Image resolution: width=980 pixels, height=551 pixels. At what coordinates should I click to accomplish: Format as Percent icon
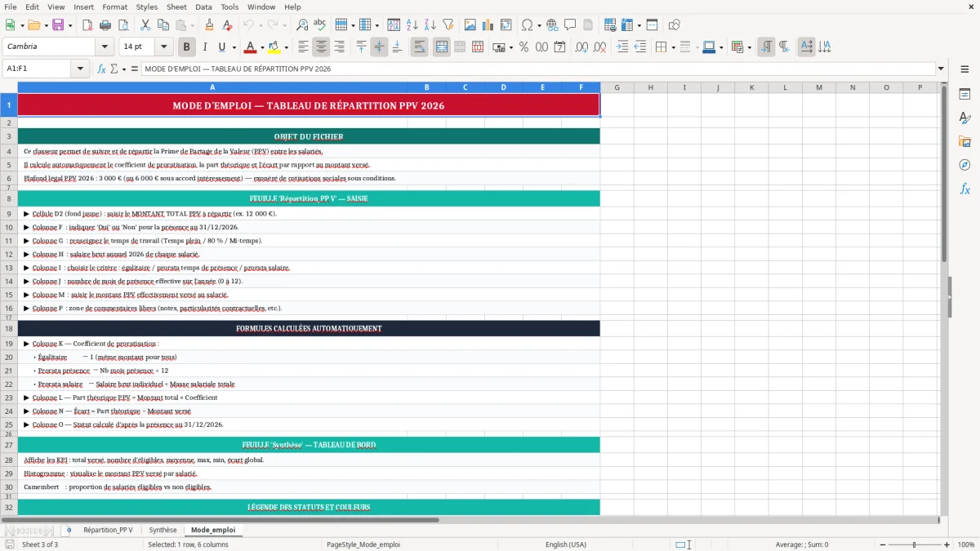coord(523,47)
